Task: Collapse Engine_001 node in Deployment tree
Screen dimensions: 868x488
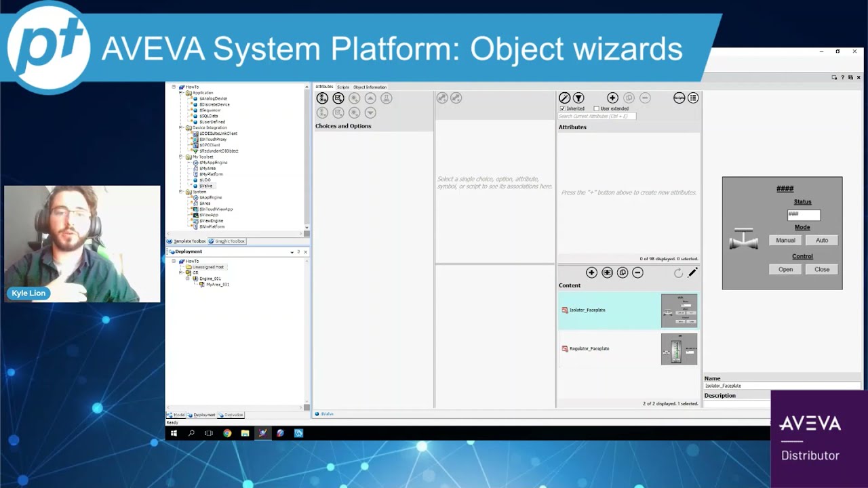Action: pos(187,279)
